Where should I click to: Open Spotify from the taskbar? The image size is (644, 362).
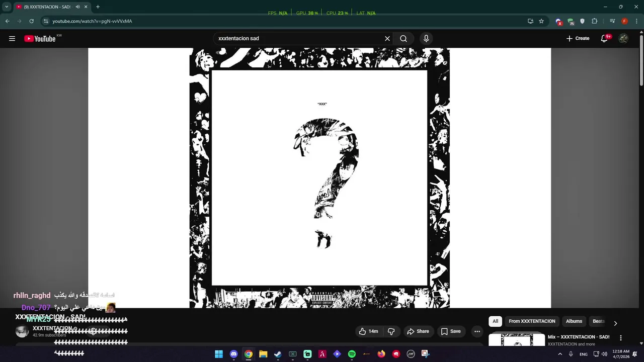tap(352, 354)
